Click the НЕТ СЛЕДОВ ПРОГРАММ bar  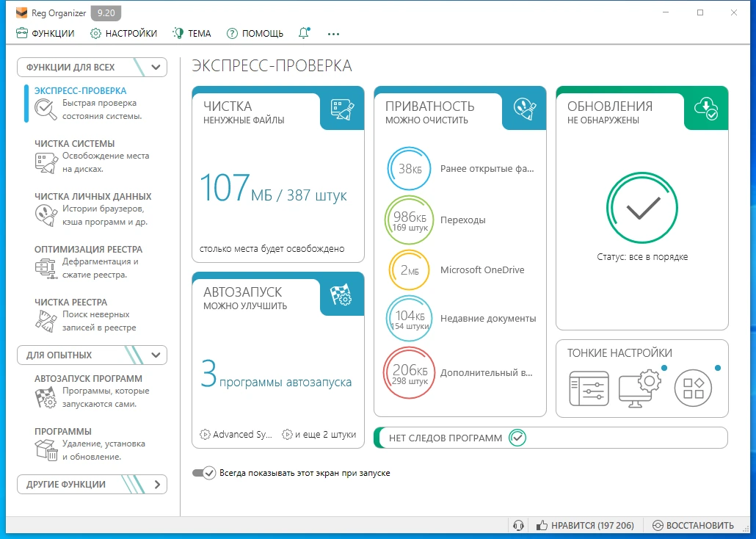550,438
